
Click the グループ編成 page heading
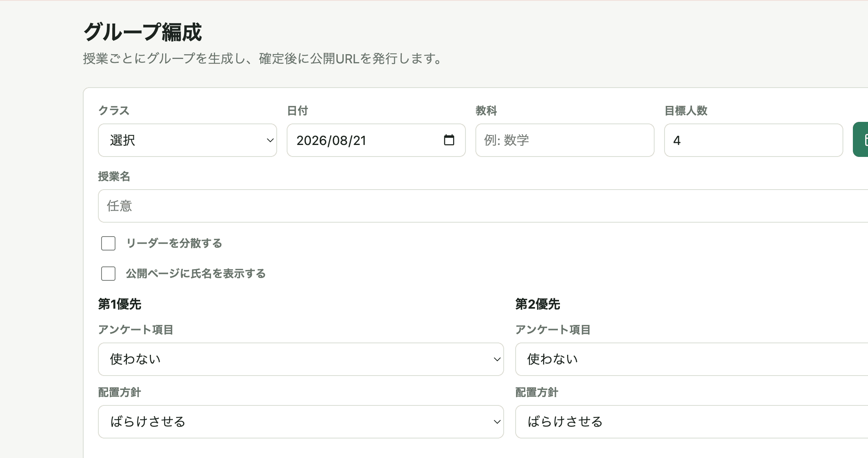click(x=143, y=32)
